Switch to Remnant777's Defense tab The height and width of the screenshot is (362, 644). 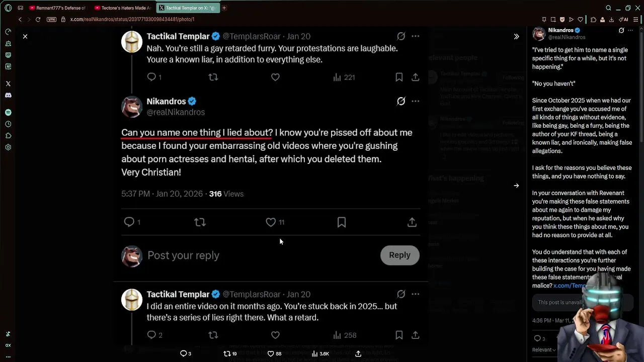(58, 8)
